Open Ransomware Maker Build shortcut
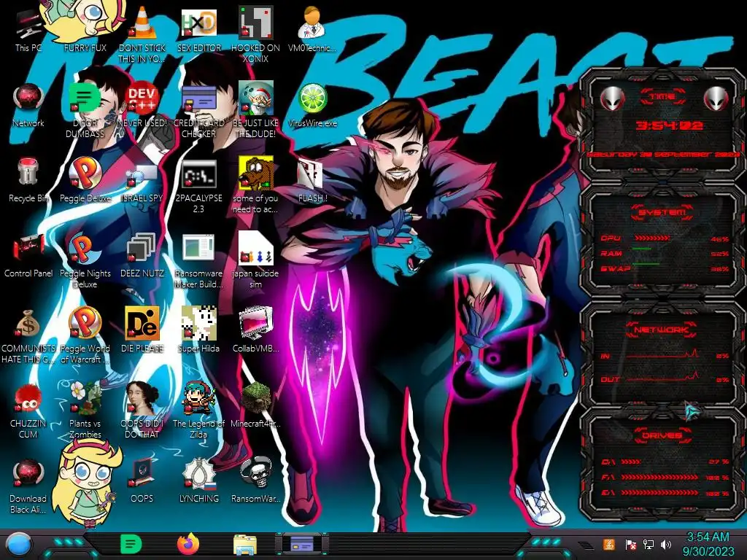This screenshot has height=560, width=747. point(199,260)
